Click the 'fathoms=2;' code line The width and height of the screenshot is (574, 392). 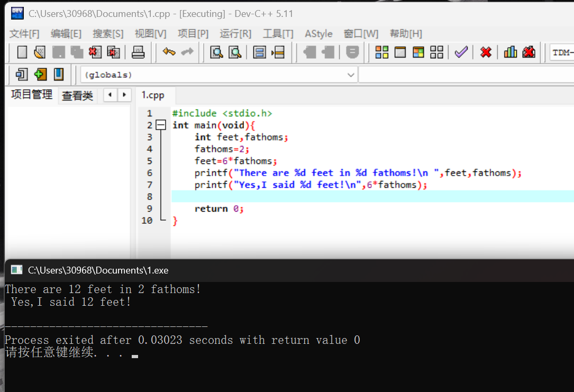(x=222, y=149)
